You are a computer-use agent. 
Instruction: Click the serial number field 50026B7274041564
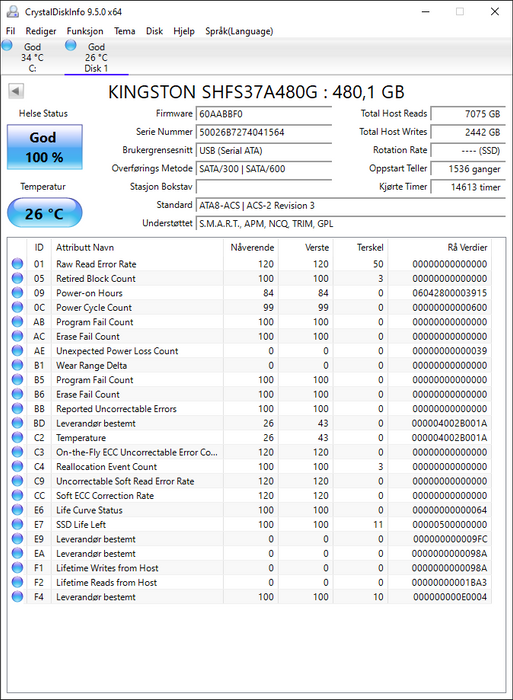point(263,132)
